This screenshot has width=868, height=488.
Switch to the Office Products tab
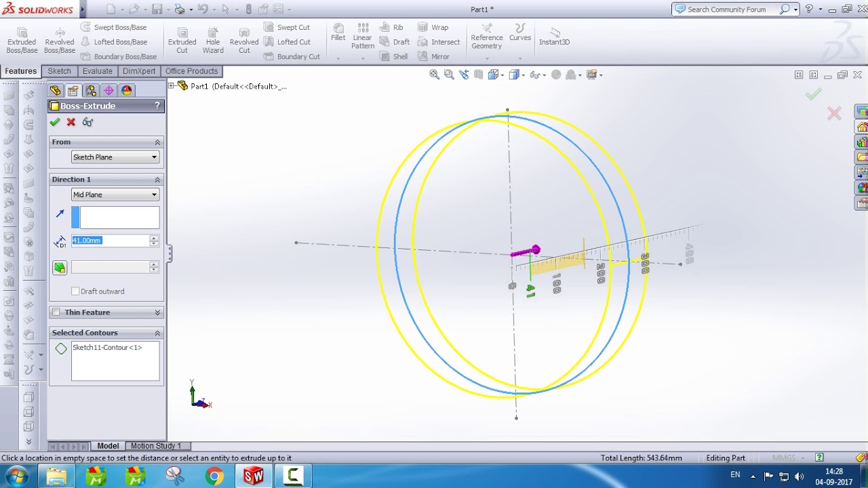tap(191, 71)
